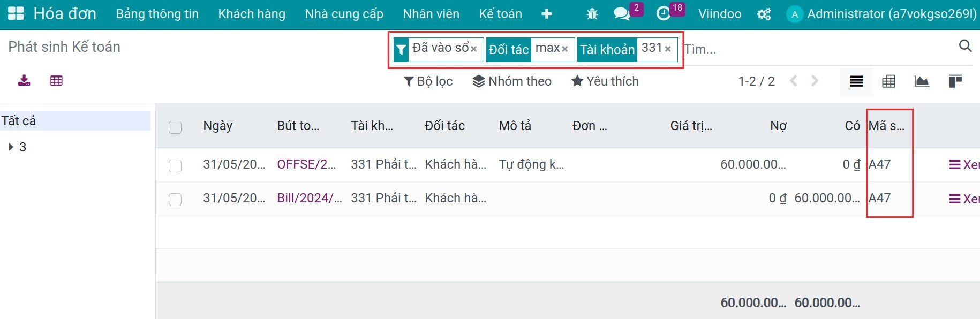The height and width of the screenshot is (319, 980).
Task: Click '331 Phải t...' in first row
Action: (384, 164)
